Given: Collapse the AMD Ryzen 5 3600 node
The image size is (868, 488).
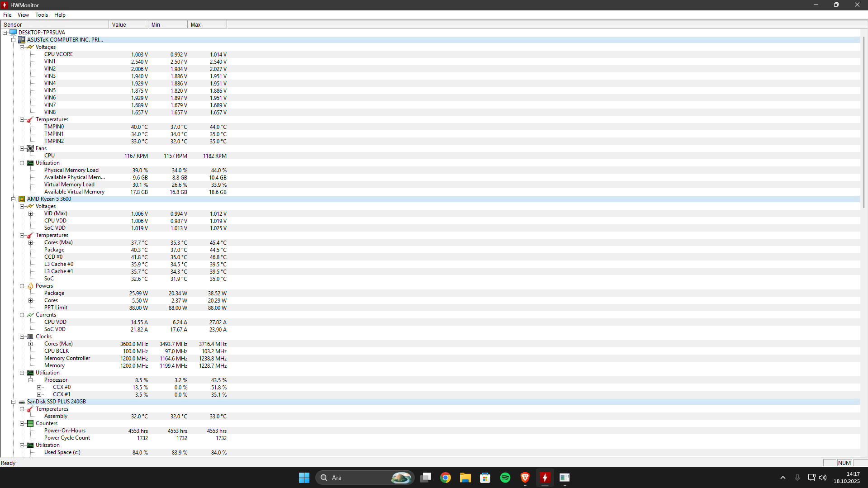Looking at the screenshot, I should [14, 199].
